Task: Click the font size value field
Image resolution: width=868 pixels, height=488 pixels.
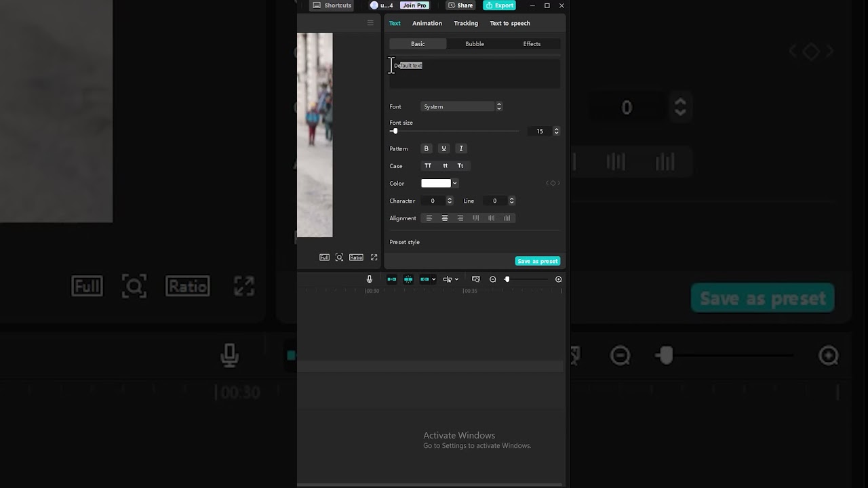Action: point(540,131)
